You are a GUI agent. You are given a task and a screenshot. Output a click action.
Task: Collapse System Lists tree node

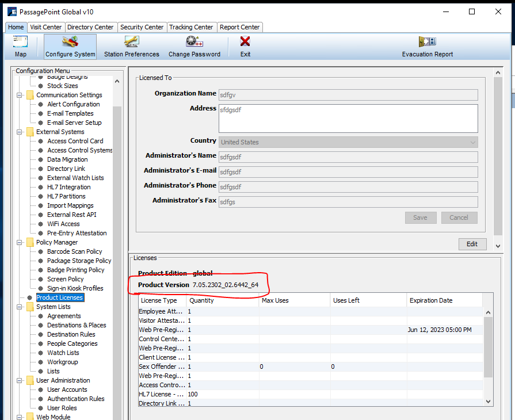tap(20, 307)
